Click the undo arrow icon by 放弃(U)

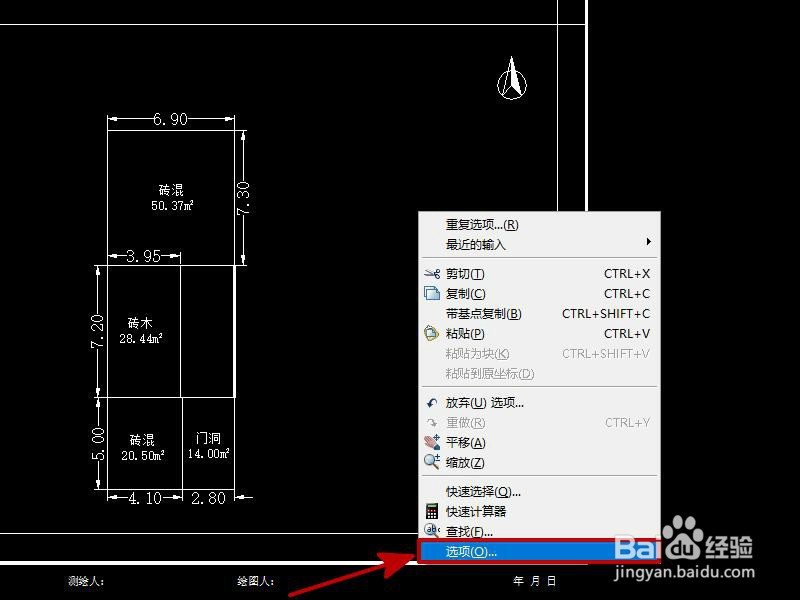(x=432, y=403)
